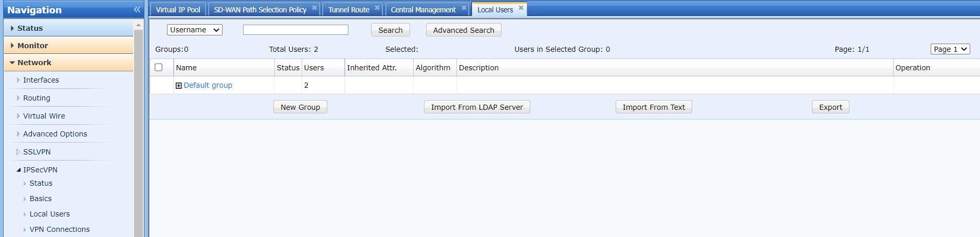Open the Default group link

click(208, 85)
